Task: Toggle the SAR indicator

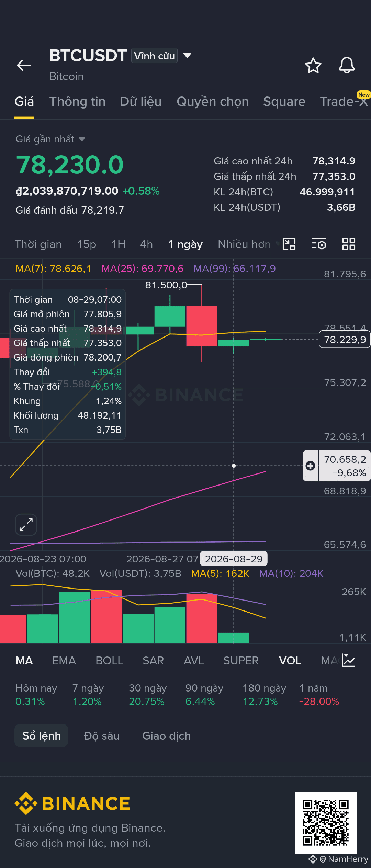Action: click(x=153, y=660)
